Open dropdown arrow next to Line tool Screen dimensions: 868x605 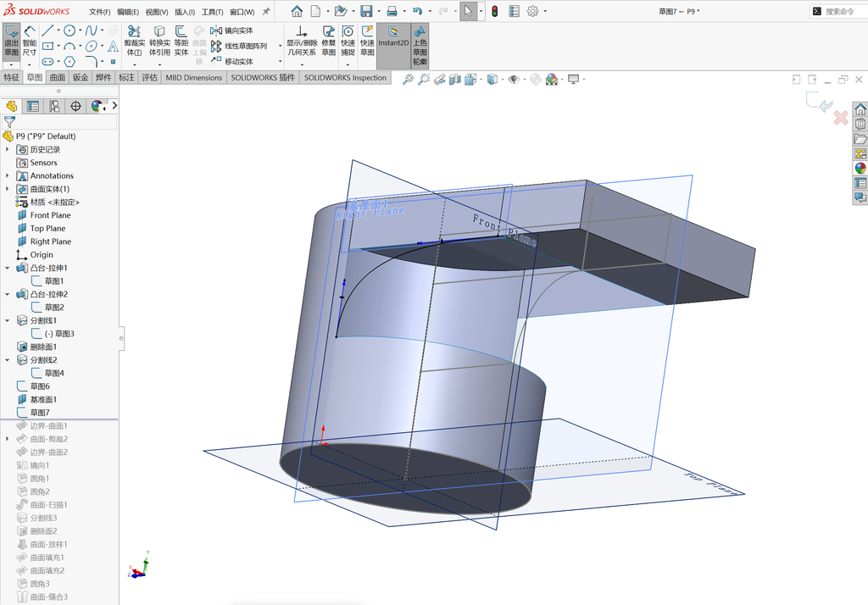pos(58,31)
